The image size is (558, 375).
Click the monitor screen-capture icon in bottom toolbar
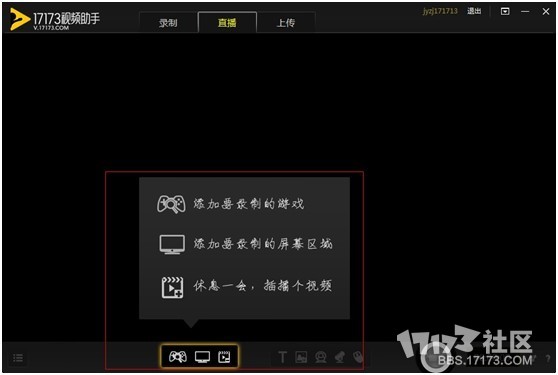202,357
